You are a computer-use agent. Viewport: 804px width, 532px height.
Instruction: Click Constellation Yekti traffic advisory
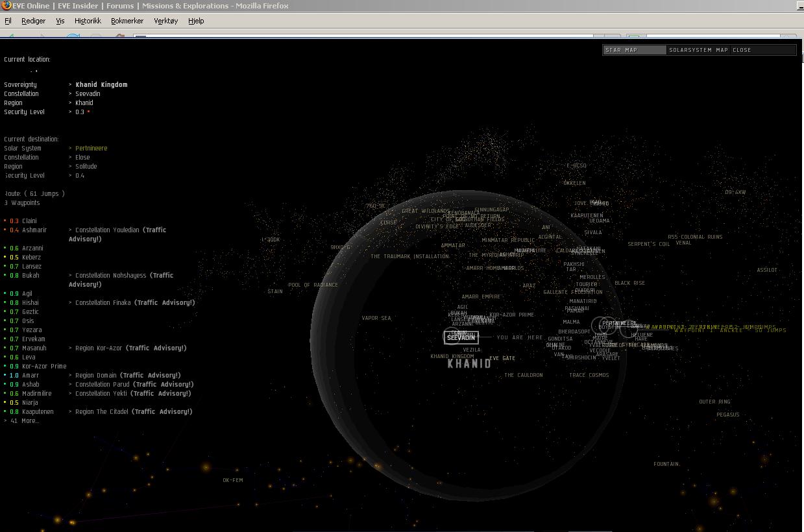point(133,393)
